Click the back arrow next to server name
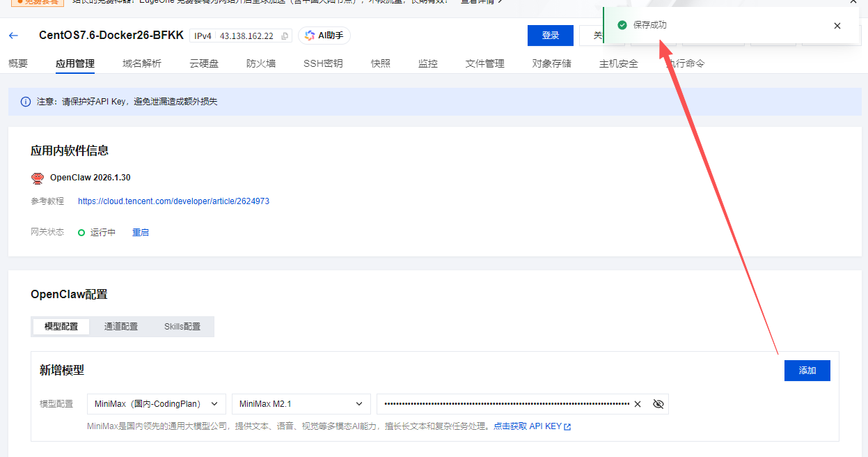The width and height of the screenshot is (868, 457). pyautogui.click(x=13, y=36)
